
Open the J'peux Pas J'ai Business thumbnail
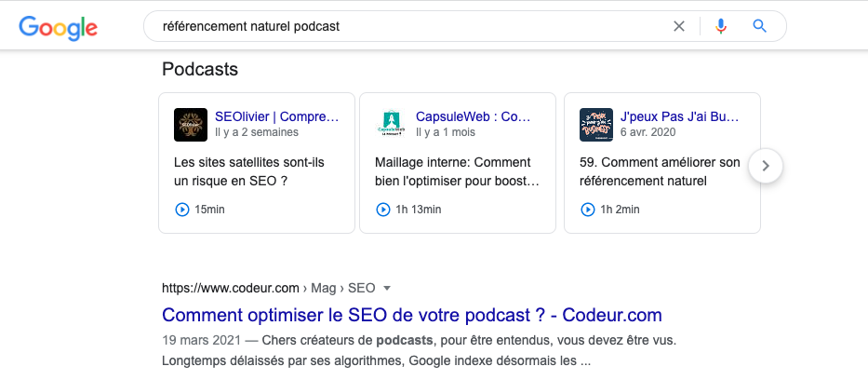click(x=596, y=125)
